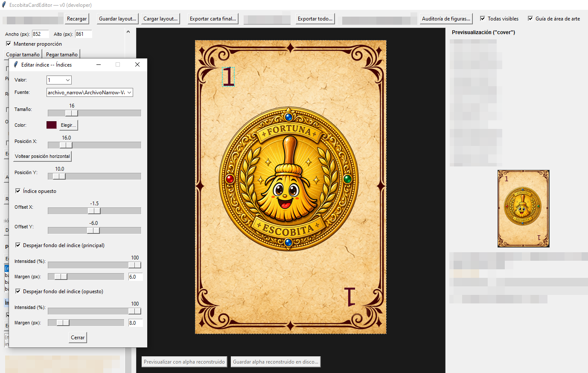The width and height of the screenshot is (588, 373).
Task: Adjust the Tamaño slider handle
Action: click(72, 113)
